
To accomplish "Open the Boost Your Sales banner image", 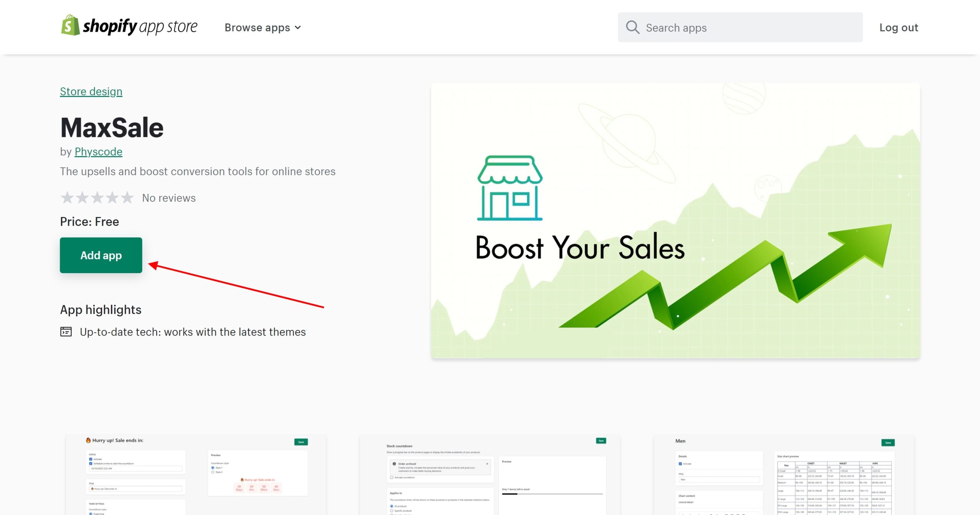I will point(675,221).
